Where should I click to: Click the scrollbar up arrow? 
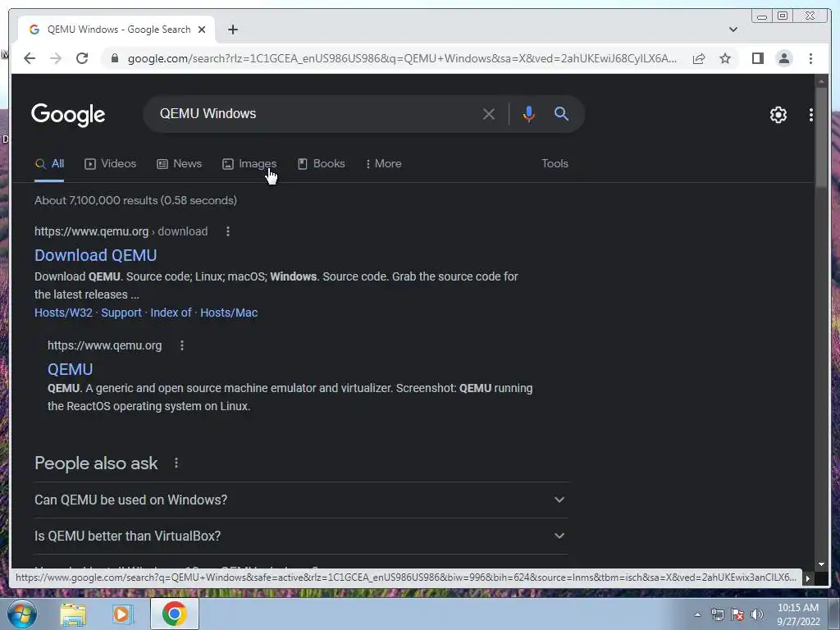pos(821,81)
